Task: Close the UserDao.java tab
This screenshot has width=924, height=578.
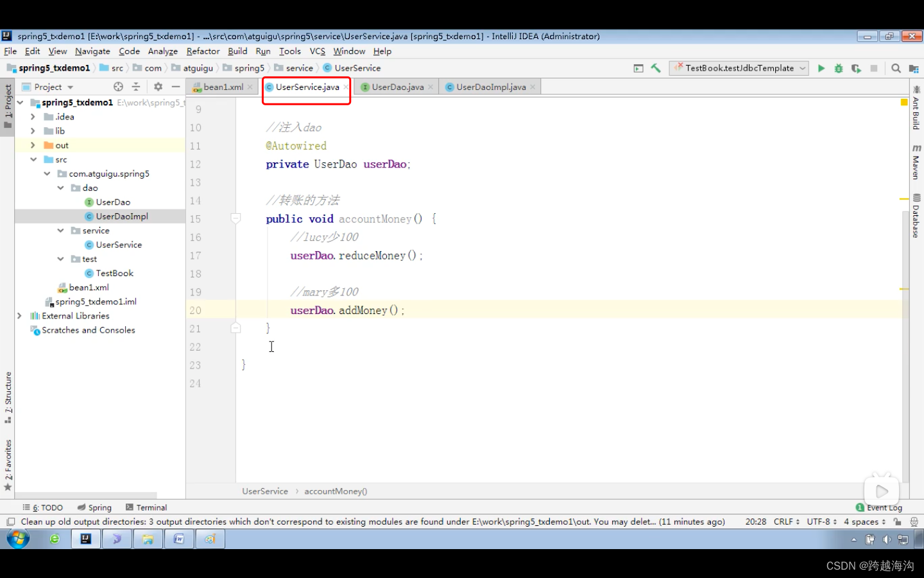Action: tap(431, 87)
